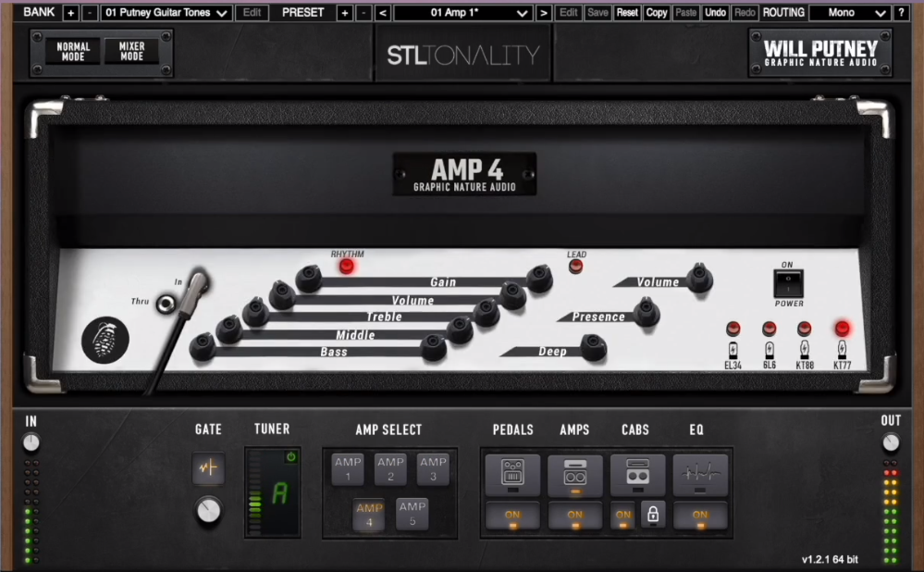
Task: Click the Gain slider right knob
Action: click(538, 275)
